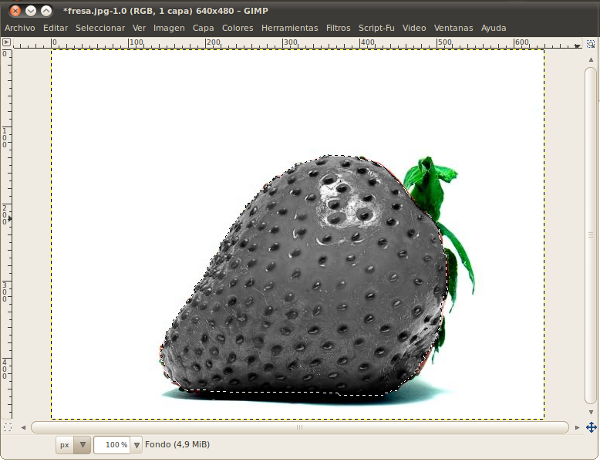
Task: Open the Filtros menu
Action: pos(338,28)
